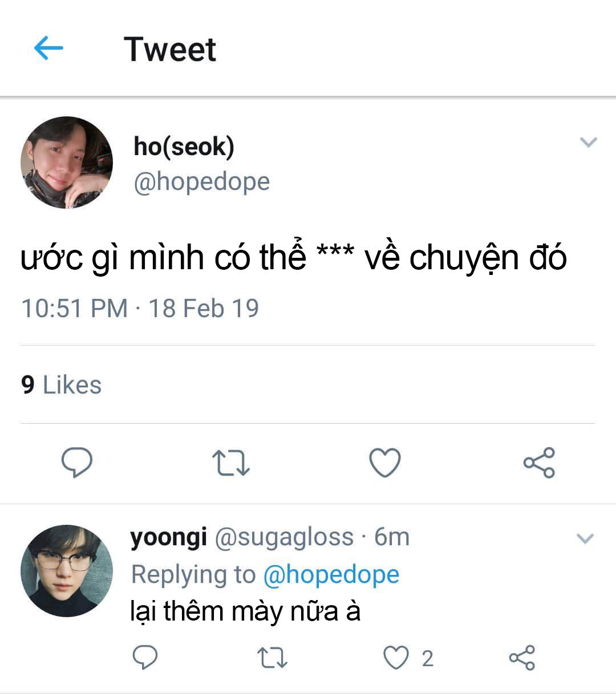Click the yoongi display name

click(x=168, y=537)
